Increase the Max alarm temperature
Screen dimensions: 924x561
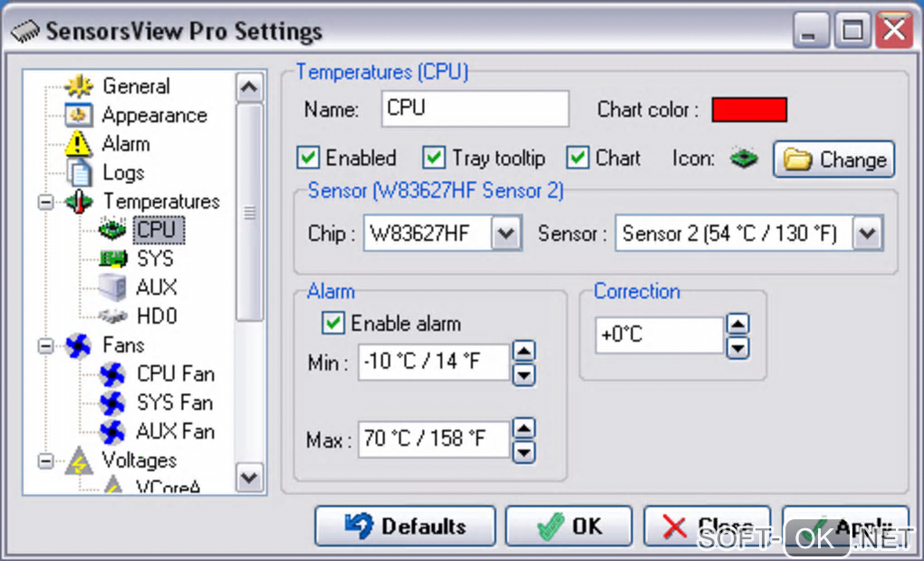click(x=524, y=429)
